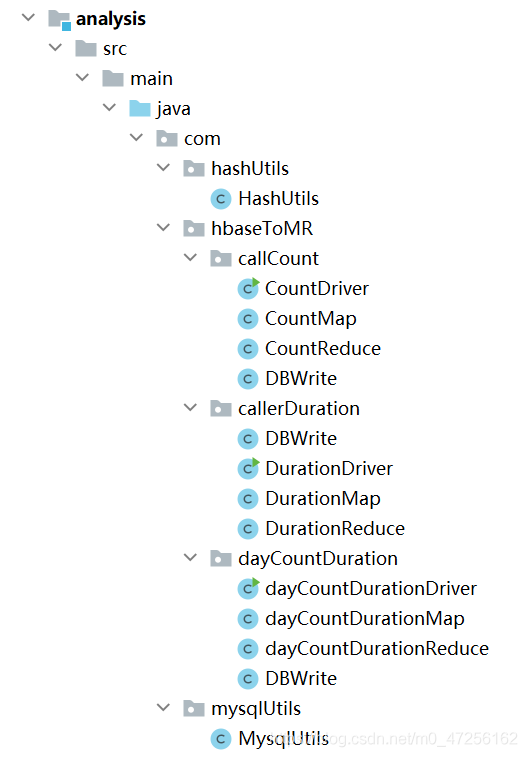
Task: Collapse the hashUtils package chevron
Action: pos(164,168)
